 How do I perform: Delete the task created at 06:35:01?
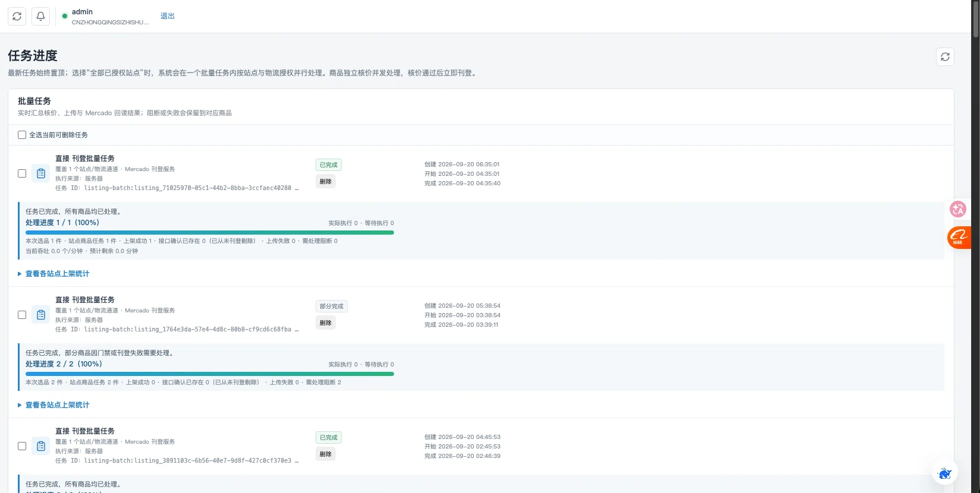[326, 182]
